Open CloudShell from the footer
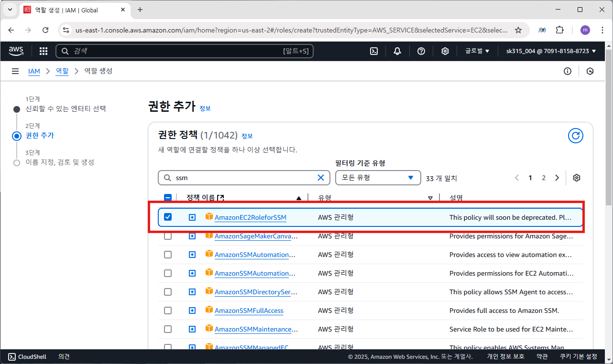 27,356
